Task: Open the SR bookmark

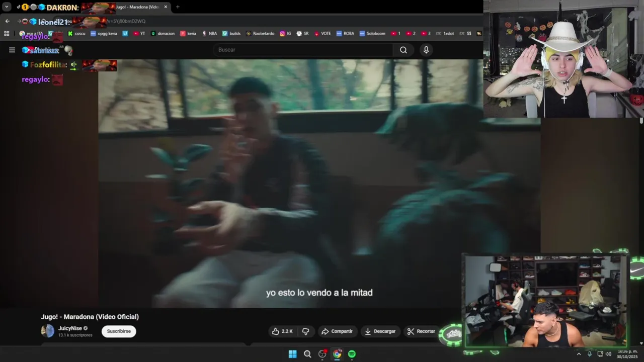Action: point(302,34)
